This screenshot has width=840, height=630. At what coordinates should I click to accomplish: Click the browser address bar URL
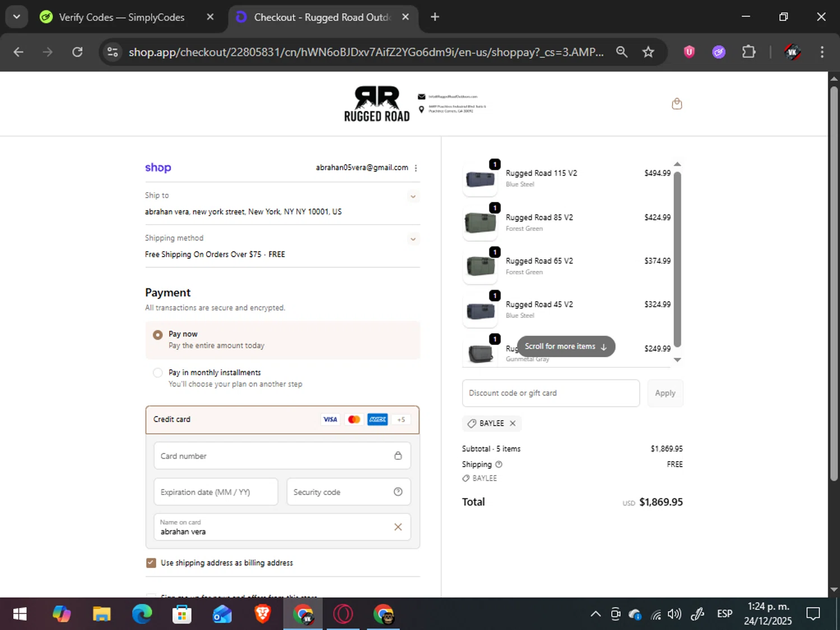click(366, 52)
